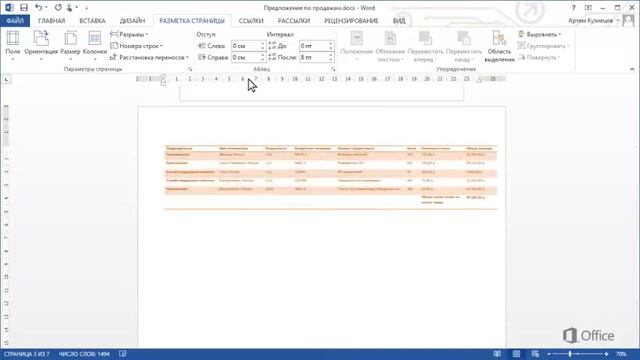Viewport: 640px width, 360px height.
Task: Open Ribbon Display Options icon
Action: [x=588, y=8]
